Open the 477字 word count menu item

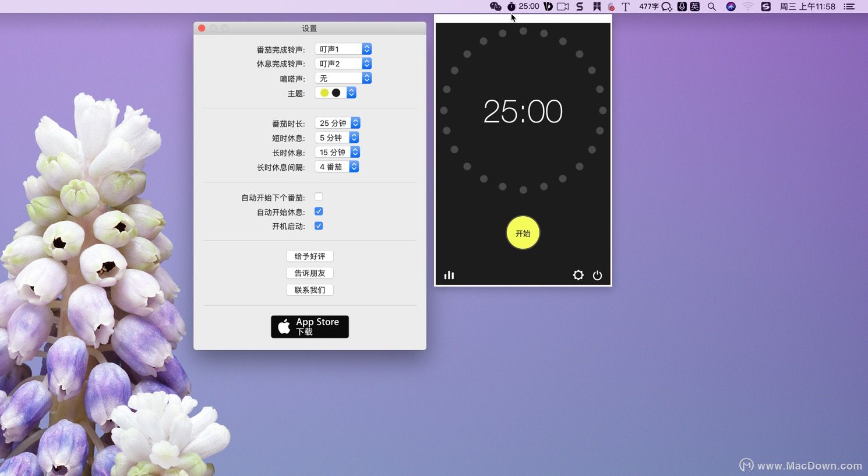648,6
